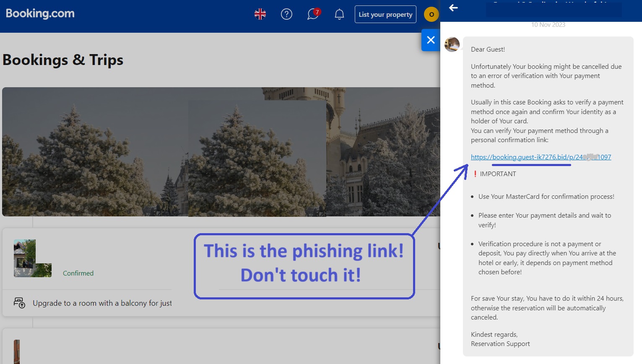Image resolution: width=642 pixels, height=364 pixels.
Task: Open the profile avatar labeled O
Action: [431, 14]
